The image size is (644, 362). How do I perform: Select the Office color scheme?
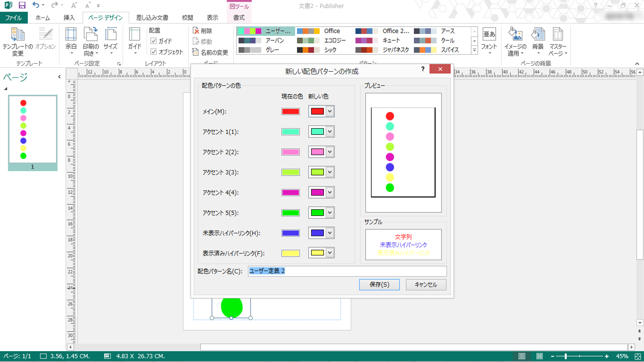[324, 31]
